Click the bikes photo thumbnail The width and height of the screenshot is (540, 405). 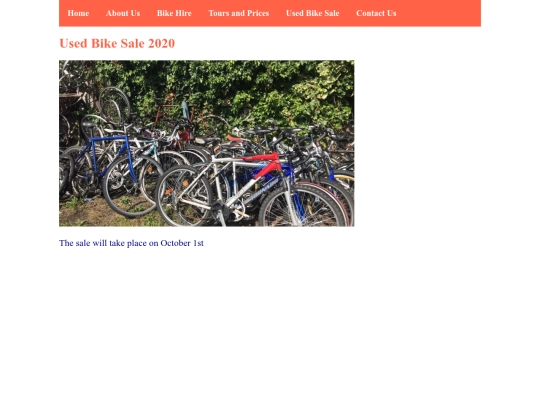206,143
